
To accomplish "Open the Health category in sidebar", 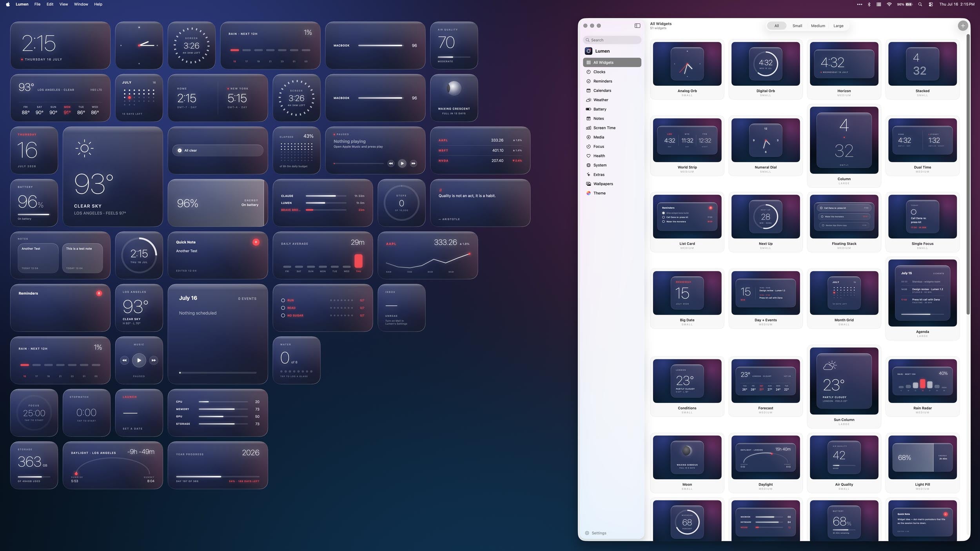I will [612, 156].
